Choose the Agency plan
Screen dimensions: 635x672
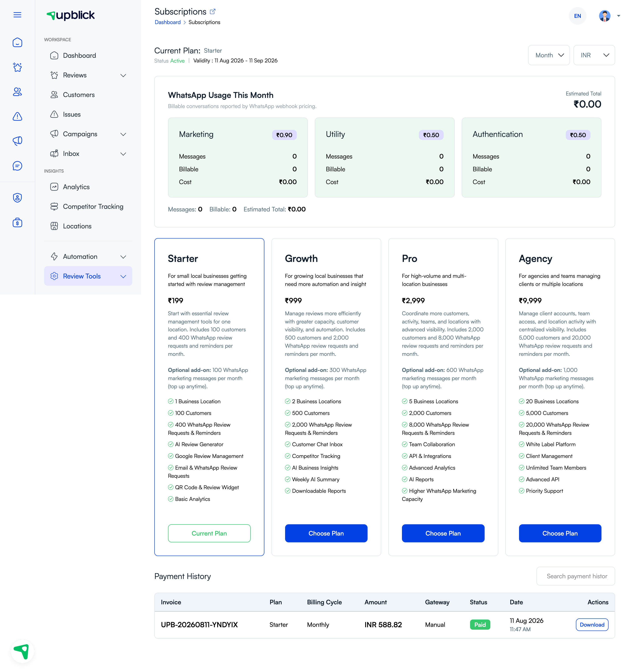pyautogui.click(x=560, y=533)
